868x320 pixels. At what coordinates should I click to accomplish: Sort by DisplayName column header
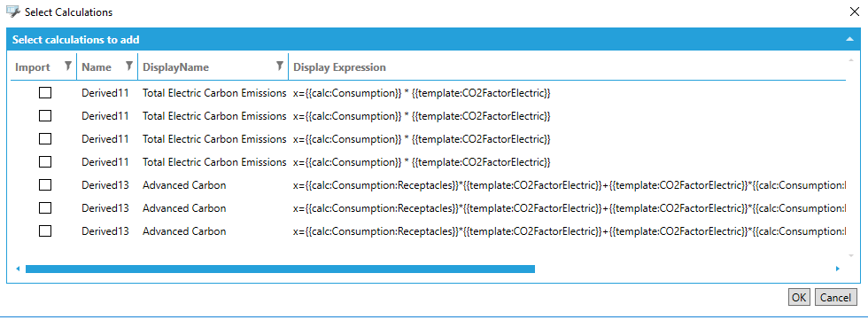(175, 67)
